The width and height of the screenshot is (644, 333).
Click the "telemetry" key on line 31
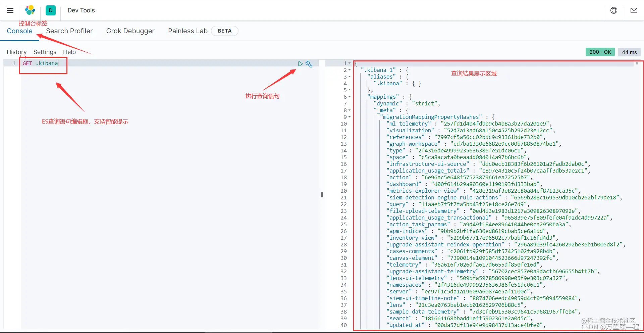coord(404,265)
